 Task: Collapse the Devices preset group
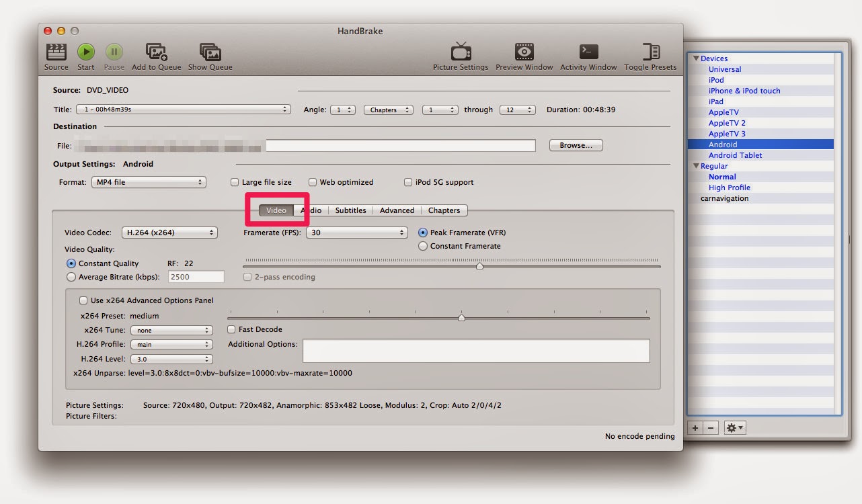(696, 58)
